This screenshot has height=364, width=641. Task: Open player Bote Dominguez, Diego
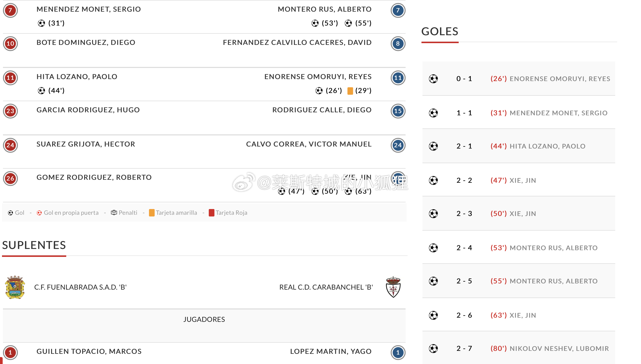pyautogui.click(x=86, y=42)
